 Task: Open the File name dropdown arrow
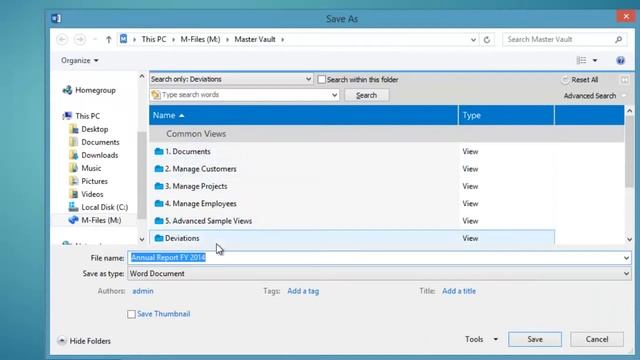pyautogui.click(x=626, y=258)
